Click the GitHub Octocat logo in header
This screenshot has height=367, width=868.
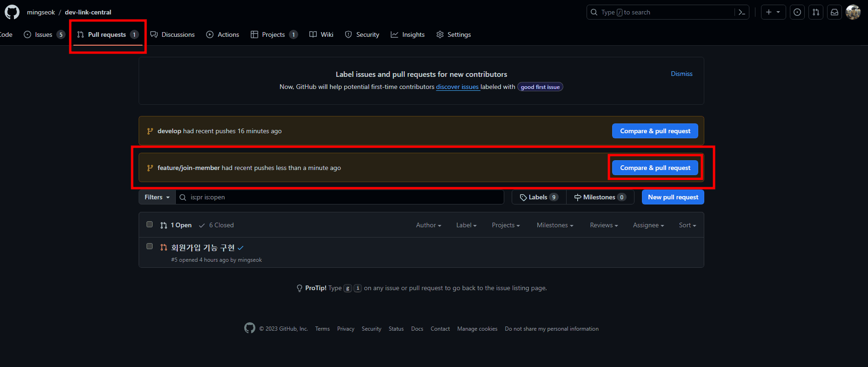[x=12, y=12]
